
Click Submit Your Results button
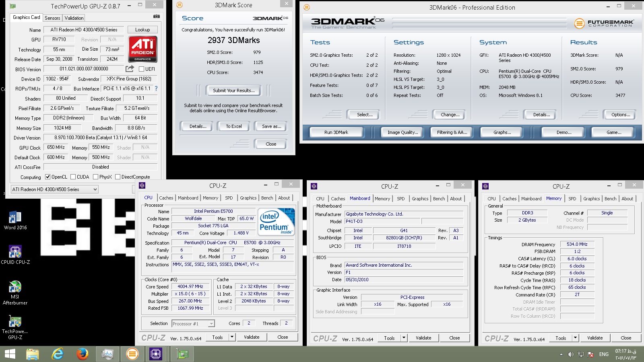[x=234, y=90]
